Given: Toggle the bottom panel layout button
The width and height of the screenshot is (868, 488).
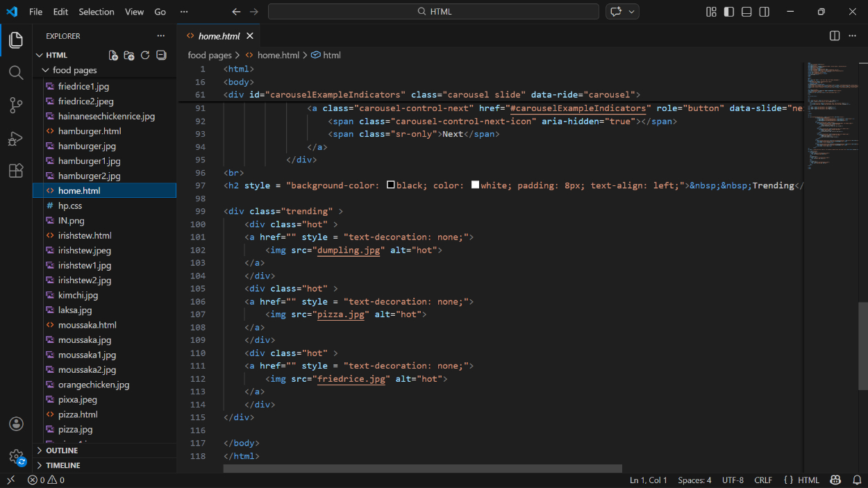Looking at the screenshot, I should click(x=746, y=12).
